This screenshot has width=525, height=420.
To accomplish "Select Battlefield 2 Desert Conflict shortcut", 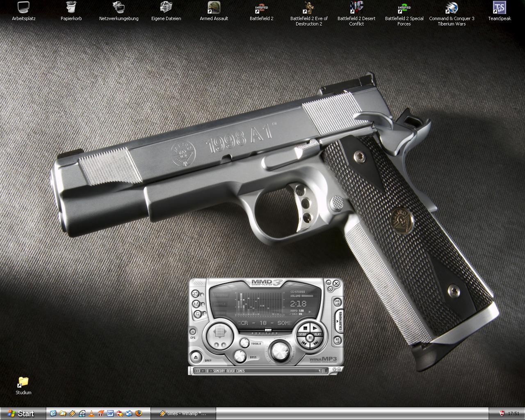I will coord(356,14).
